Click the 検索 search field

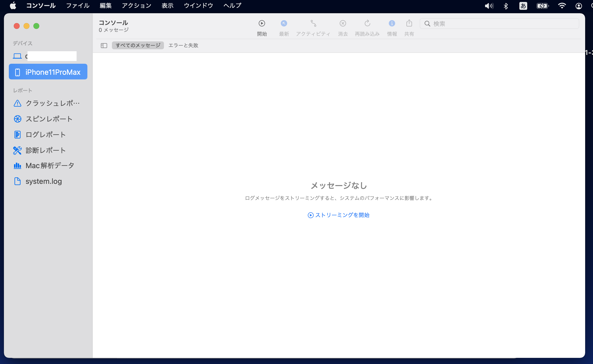(x=503, y=24)
